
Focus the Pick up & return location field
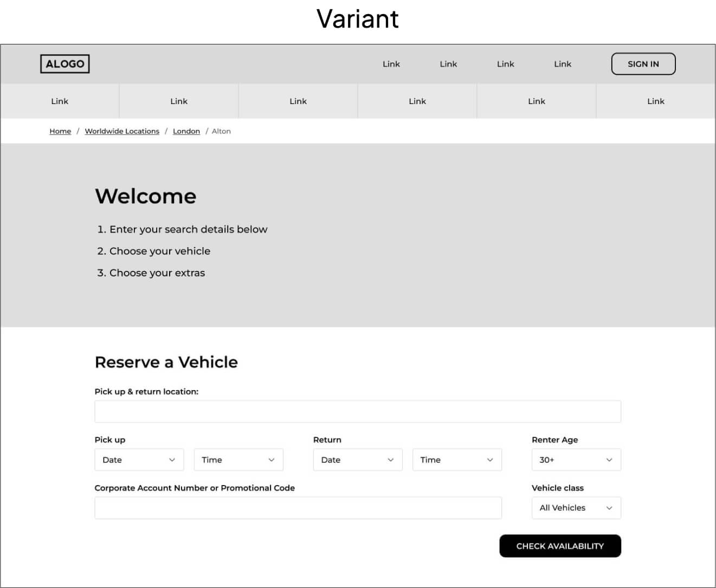[x=357, y=411]
